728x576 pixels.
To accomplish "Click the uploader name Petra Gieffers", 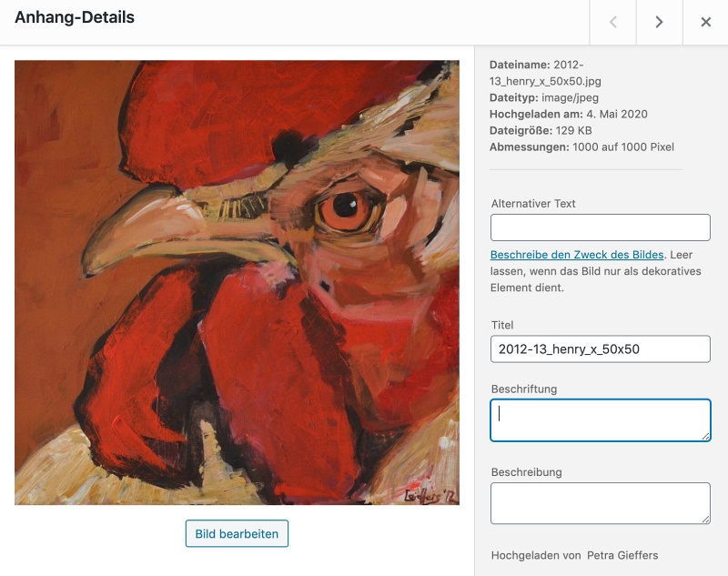I will point(622,555).
